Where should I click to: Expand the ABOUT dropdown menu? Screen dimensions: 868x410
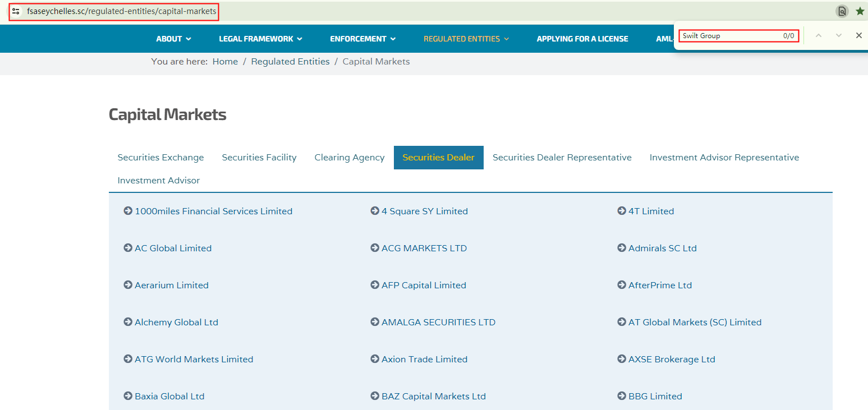pos(173,39)
